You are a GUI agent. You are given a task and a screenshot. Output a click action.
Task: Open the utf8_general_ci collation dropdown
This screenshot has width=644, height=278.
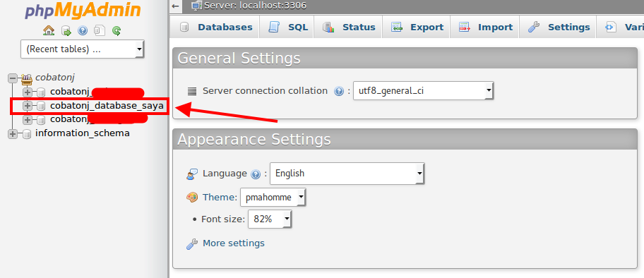pyautogui.click(x=424, y=91)
